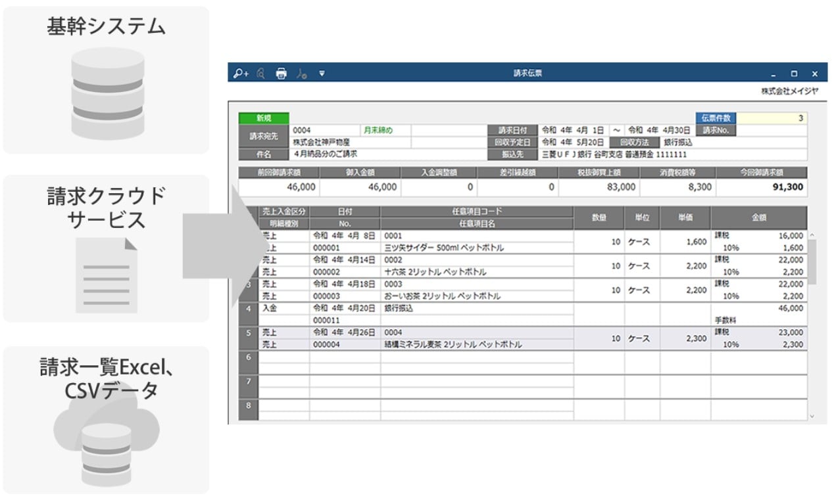Click the 回収方法 label button
The width and height of the screenshot is (836, 504).
click(635, 142)
